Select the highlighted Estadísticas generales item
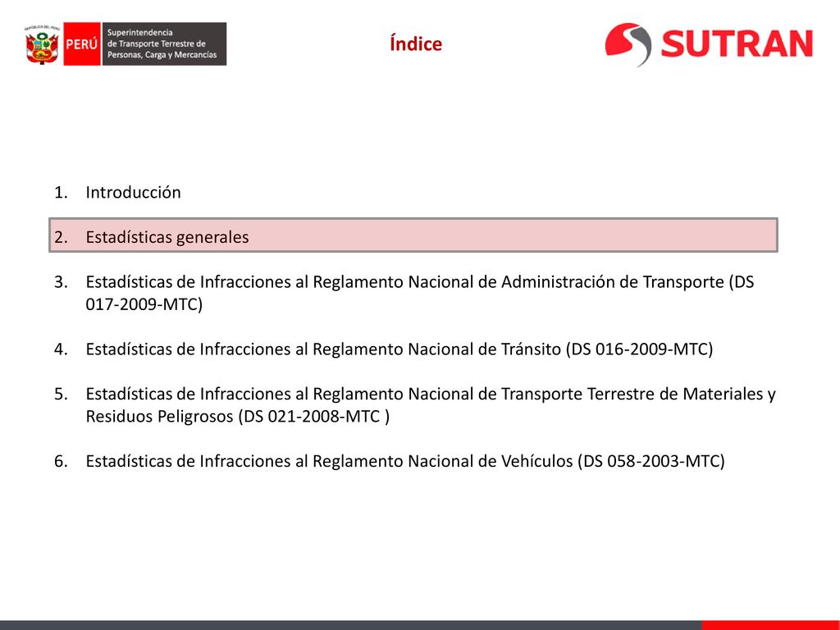The width and height of the screenshot is (840, 630). [413, 235]
